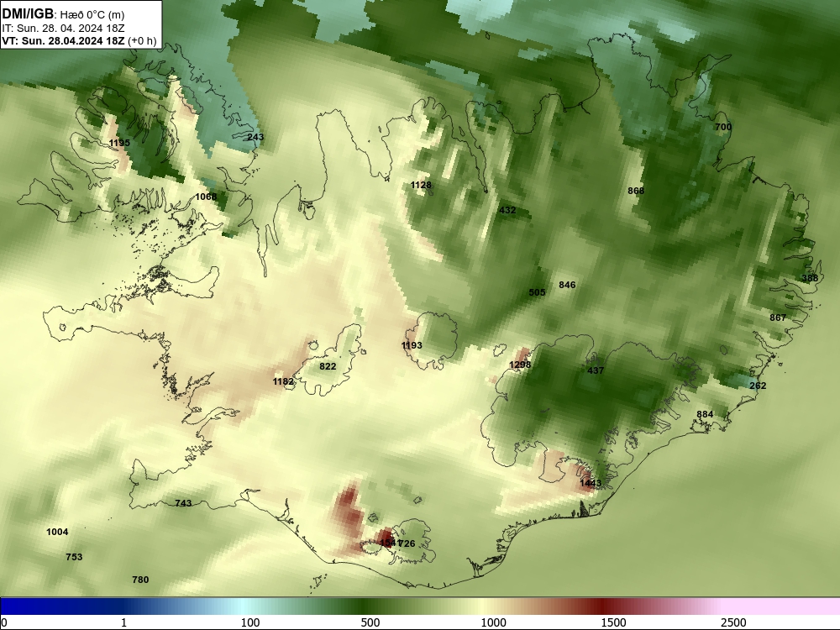Select the VT: Sun. 28.04.2024 18Z (+0 h) line
The image size is (840, 630).
coord(79,41)
